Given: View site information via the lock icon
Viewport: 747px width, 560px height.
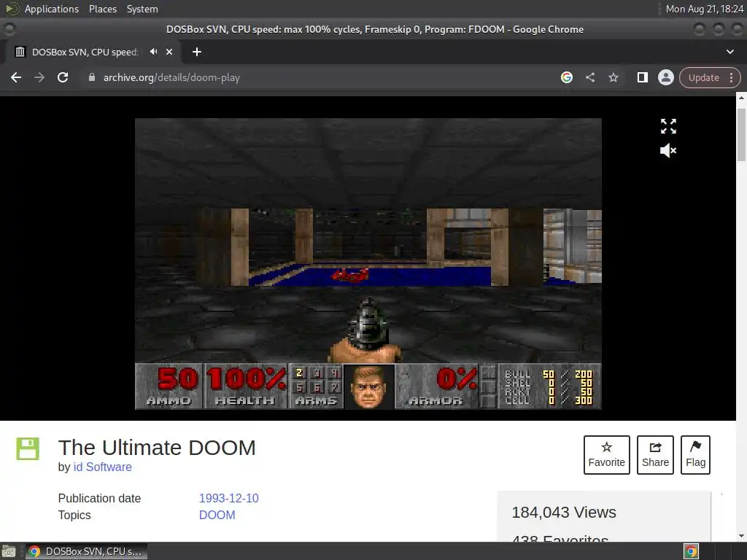Looking at the screenshot, I should (x=91, y=77).
